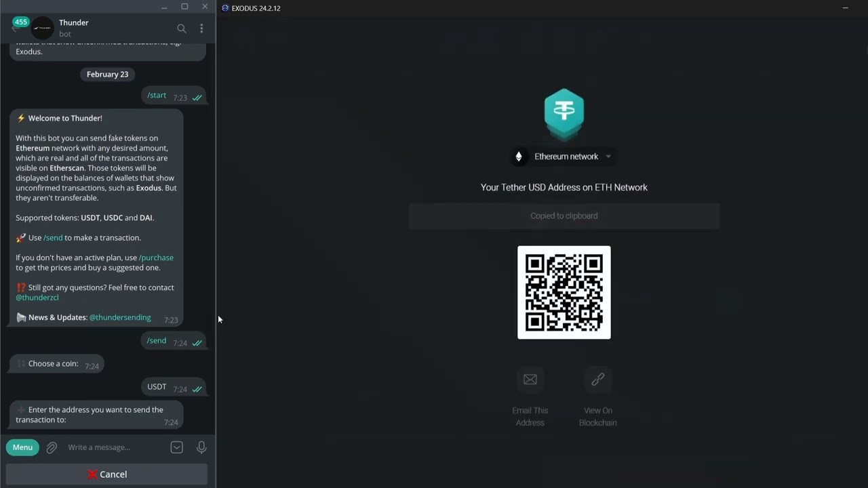Viewport: 868px width, 488px height.
Task: Click the February 23 date badge
Action: pos(107,75)
